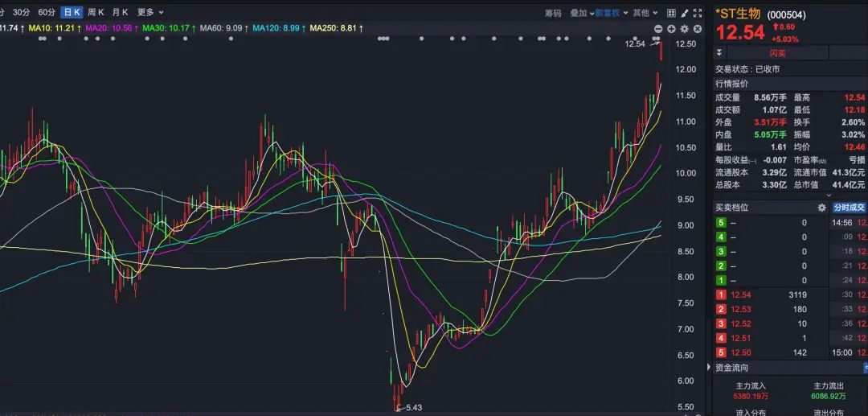868x416 pixels.
Task: Select sell level 1 price 12.54 row
Action: click(770, 294)
